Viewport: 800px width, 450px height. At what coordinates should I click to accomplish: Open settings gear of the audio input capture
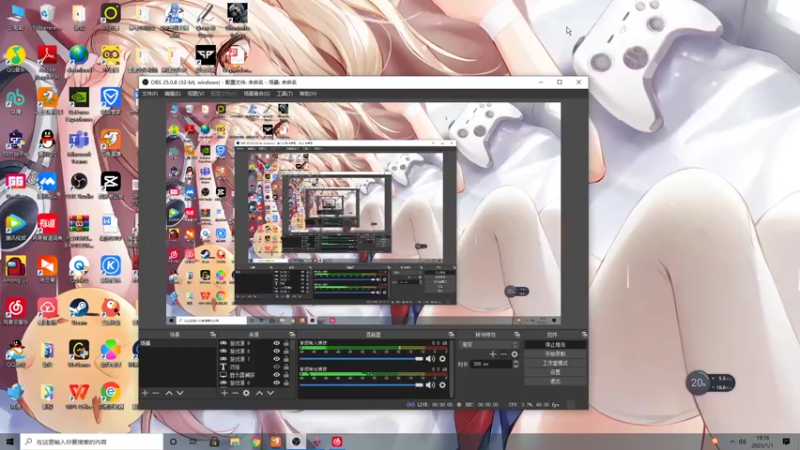coord(442,359)
